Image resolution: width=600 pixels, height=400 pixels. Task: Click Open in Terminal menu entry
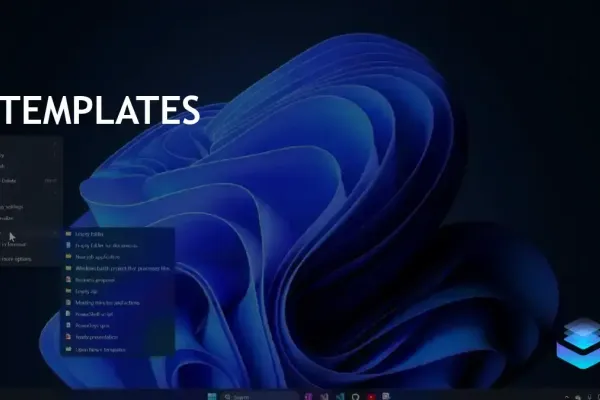pos(30,244)
